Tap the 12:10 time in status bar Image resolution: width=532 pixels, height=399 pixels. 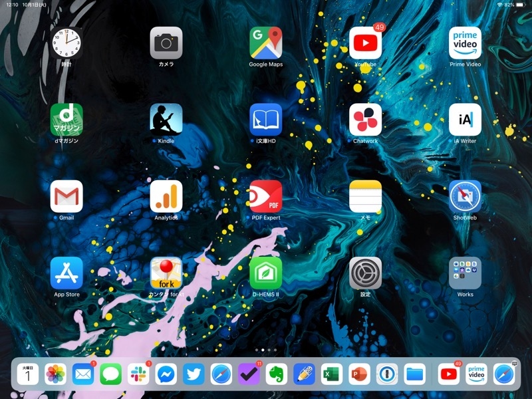(12, 5)
